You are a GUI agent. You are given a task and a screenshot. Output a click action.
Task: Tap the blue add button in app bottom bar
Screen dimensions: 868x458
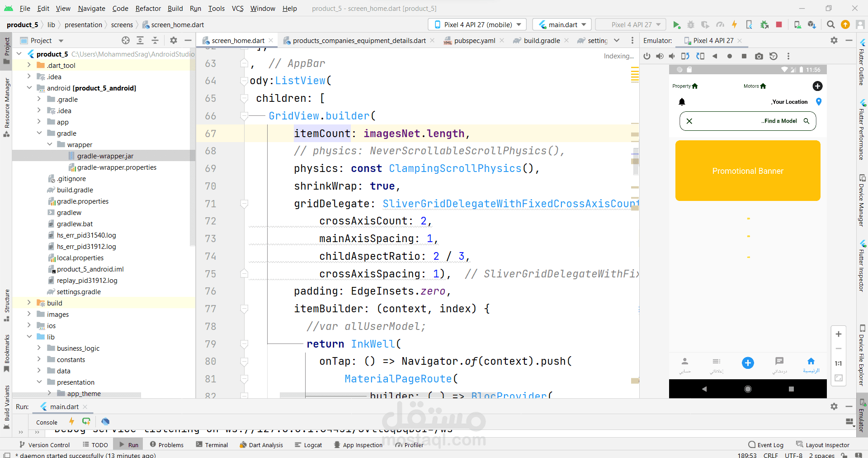(748, 363)
